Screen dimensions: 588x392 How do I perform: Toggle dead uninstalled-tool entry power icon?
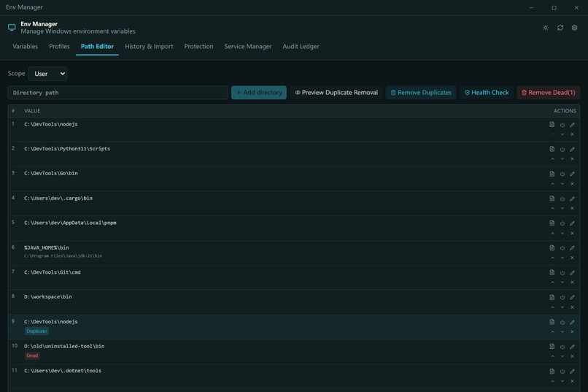[562, 347]
